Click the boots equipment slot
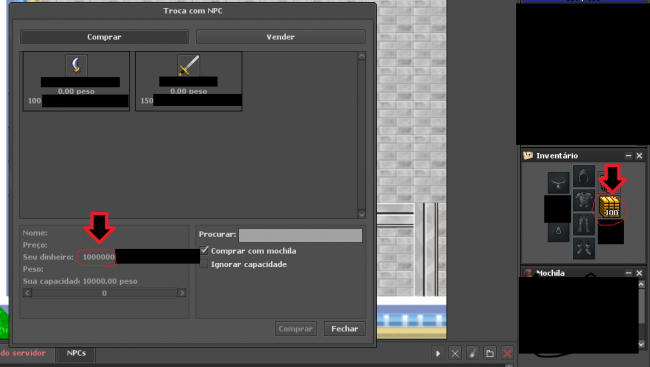This screenshot has width=650, height=367. [584, 248]
